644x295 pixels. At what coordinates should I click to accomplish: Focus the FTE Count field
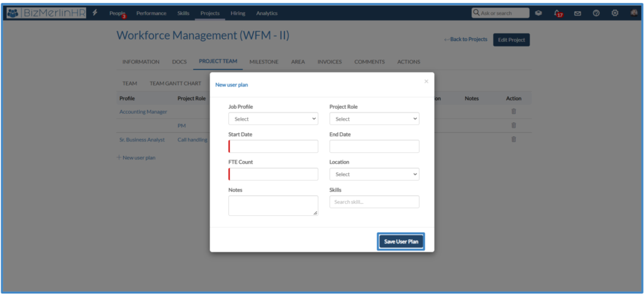pyautogui.click(x=273, y=174)
